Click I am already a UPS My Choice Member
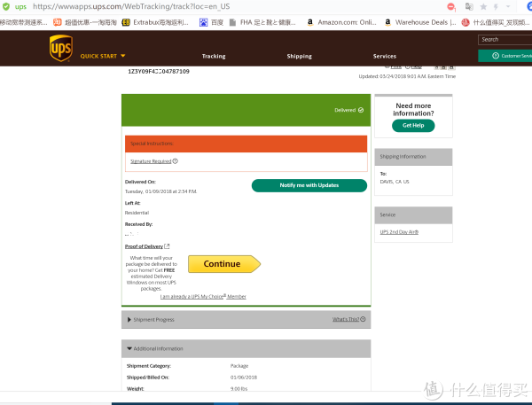 tap(203, 297)
